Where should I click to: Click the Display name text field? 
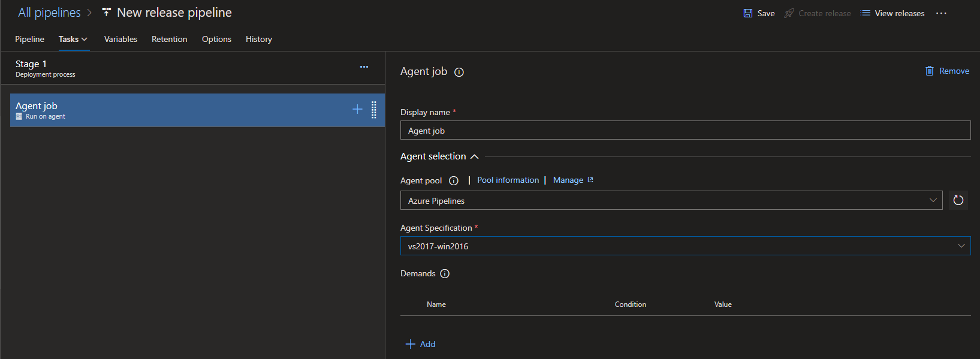[x=685, y=131]
